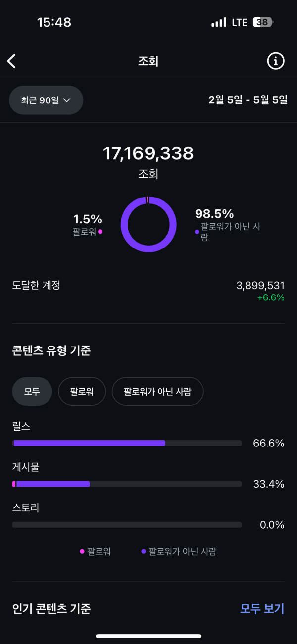Tap the pink 팔로워 dot beside 1.5%

click(x=100, y=231)
